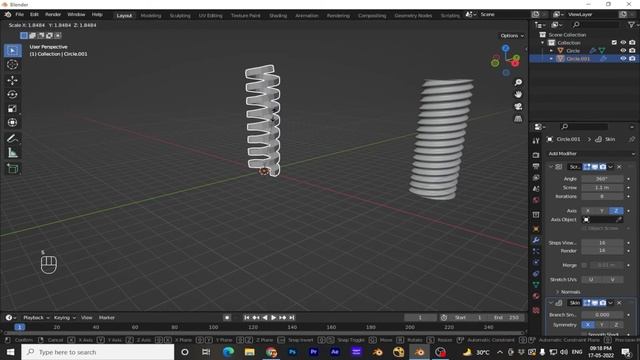Viewport: 640px width, 360px height.
Task: Open the Output properties tab
Action: [x=536, y=166]
